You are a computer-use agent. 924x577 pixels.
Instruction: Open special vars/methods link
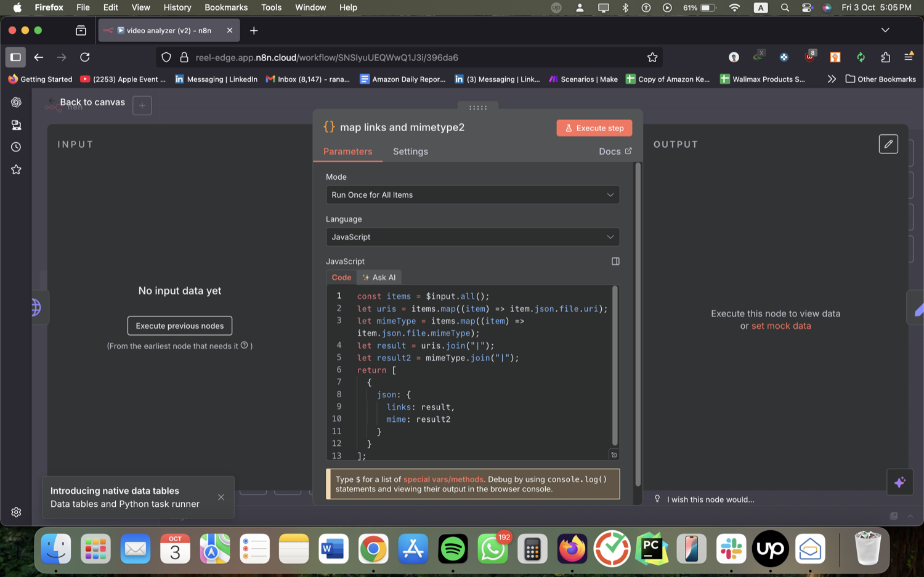pyautogui.click(x=443, y=479)
